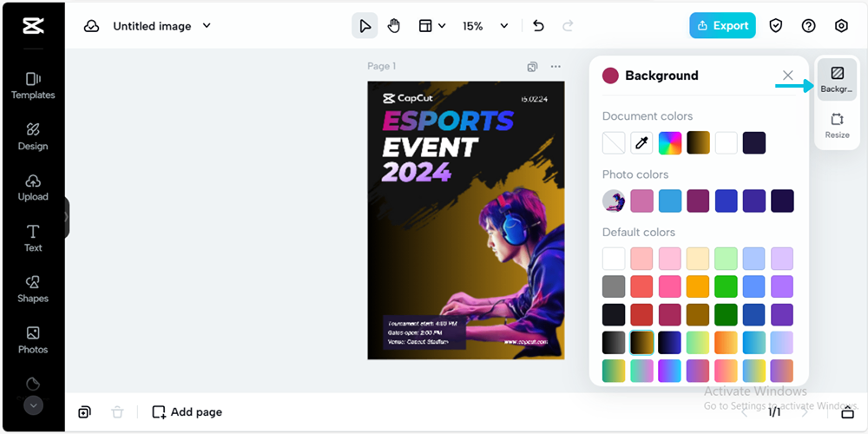868x434 pixels.
Task: Duplicate Page 1 using the copy icon
Action: click(x=532, y=67)
